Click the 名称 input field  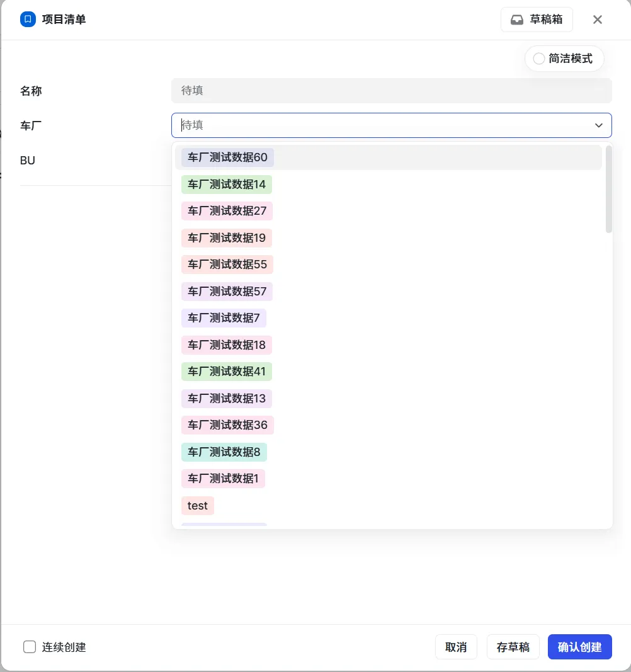click(x=391, y=91)
